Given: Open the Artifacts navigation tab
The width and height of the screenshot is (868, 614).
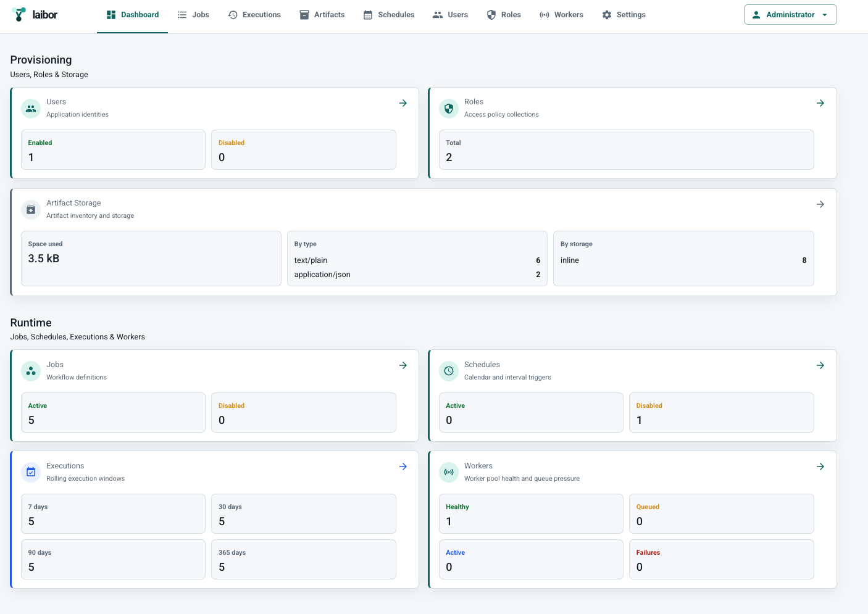Looking at the screenshot, I should click(322, 15).
